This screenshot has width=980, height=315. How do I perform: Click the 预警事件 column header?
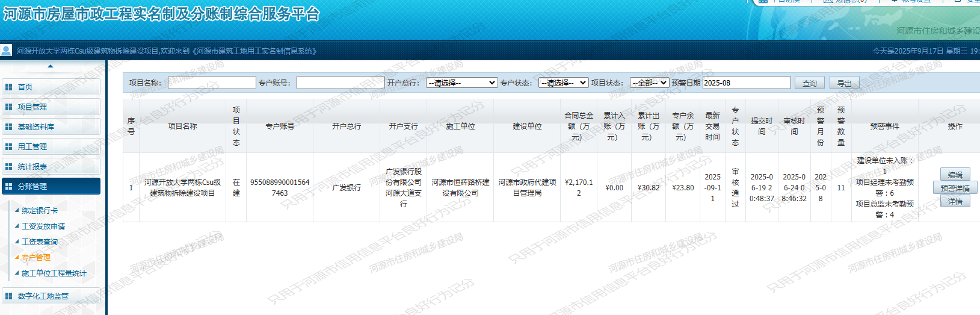click(884, 126)
